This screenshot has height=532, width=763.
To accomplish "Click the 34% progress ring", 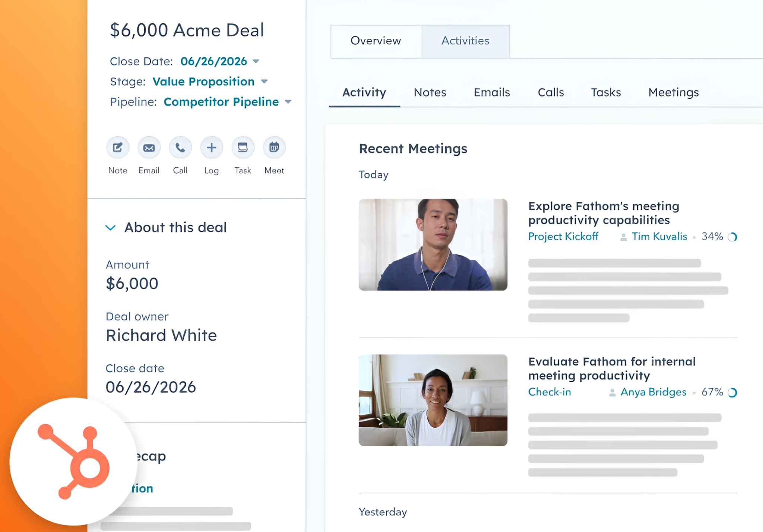I will click(732, 237).
